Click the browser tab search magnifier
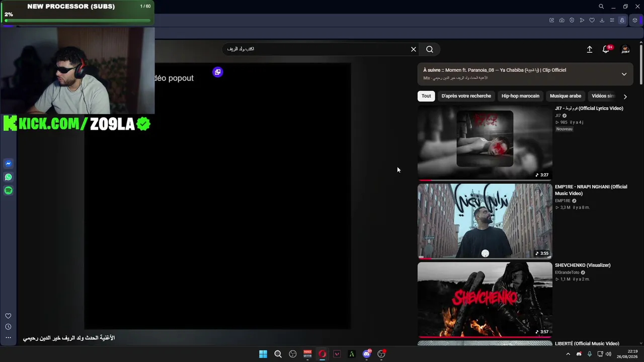 point(601,7)
